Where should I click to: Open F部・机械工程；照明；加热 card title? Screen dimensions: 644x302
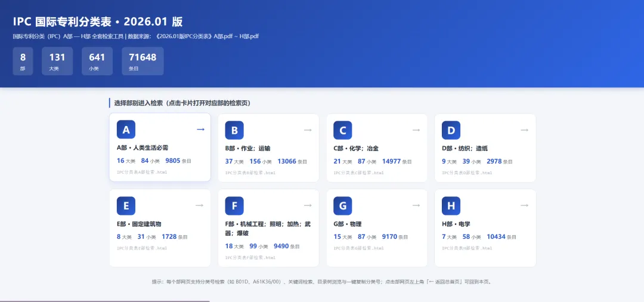[268, 229]
